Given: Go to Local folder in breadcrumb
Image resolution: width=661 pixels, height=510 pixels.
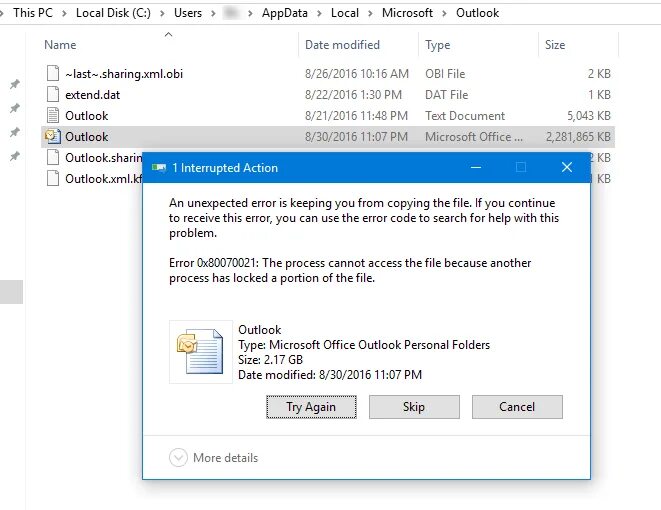Looking at the screenshot, I should click(345, 13).
